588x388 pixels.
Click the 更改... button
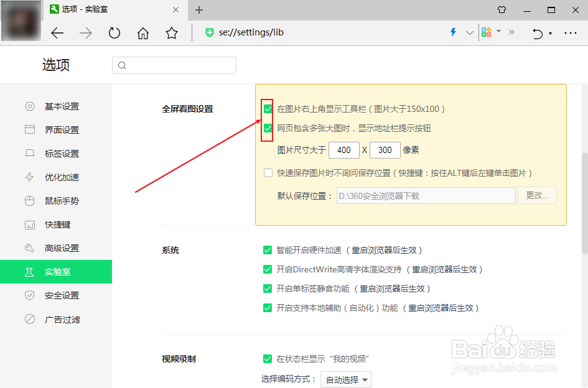[537, 196]
